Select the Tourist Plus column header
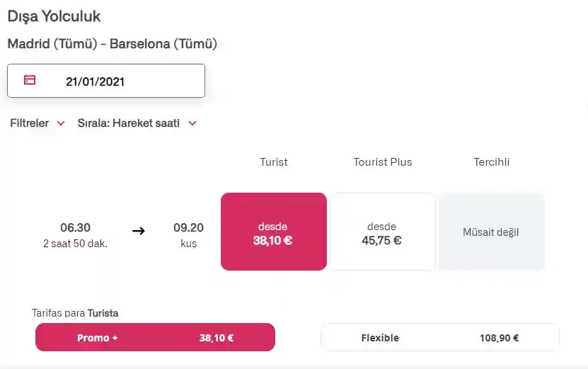Viewport: 588px width, 369px height. (383, 162)
